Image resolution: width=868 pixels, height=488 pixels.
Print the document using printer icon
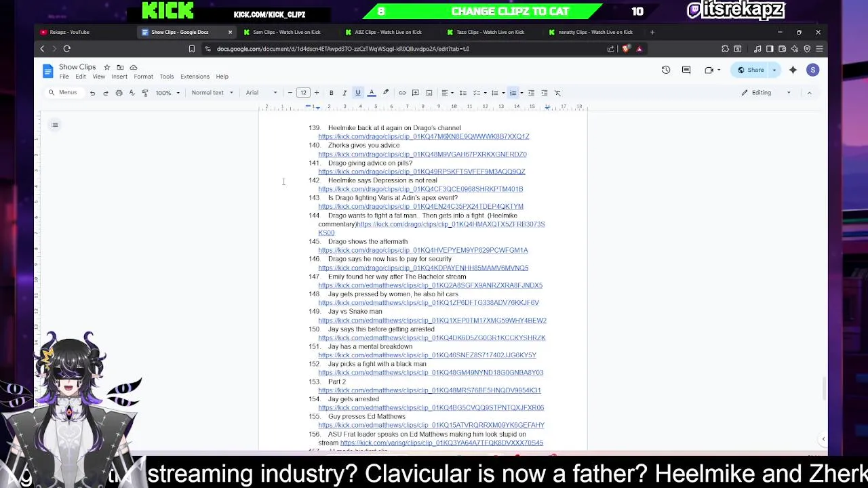(119, 93)
